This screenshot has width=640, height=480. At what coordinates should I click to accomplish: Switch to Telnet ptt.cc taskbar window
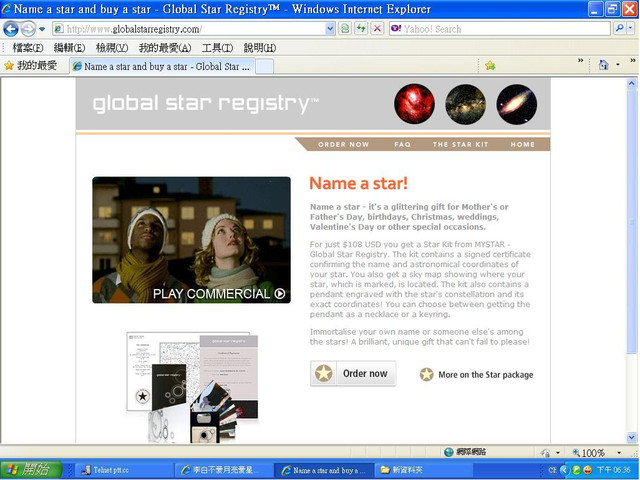pyautogui.click(x=124, y=470)
